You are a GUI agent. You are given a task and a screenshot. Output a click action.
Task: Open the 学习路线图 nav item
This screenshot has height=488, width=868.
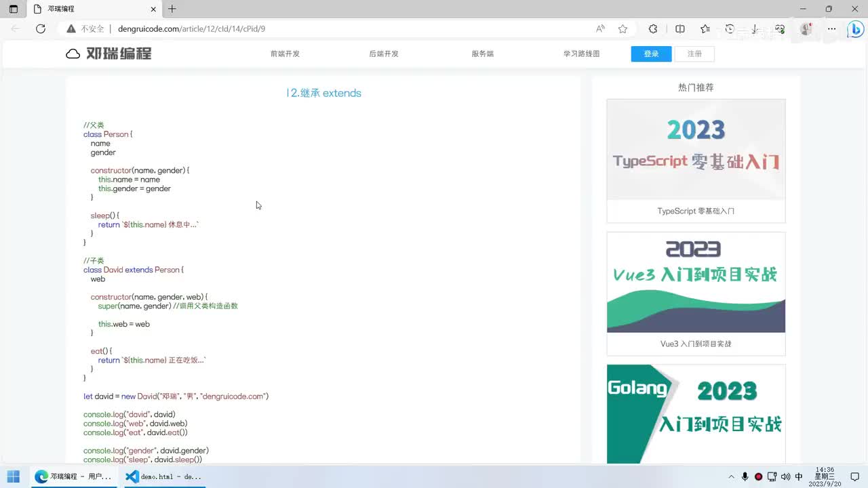click(x=581, y=54)
